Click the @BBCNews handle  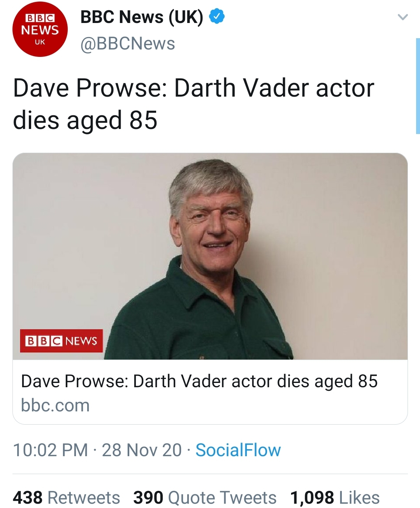(128, 44)
